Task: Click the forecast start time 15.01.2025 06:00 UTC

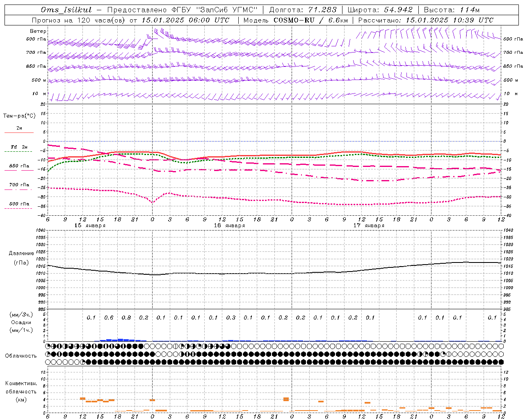Action: 185,20
